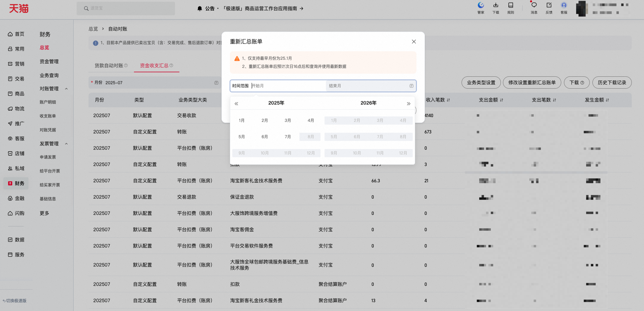Screen dimensions: 644x311
Task: Open 给买家开票 submenu item
Action: pos(50,185)
